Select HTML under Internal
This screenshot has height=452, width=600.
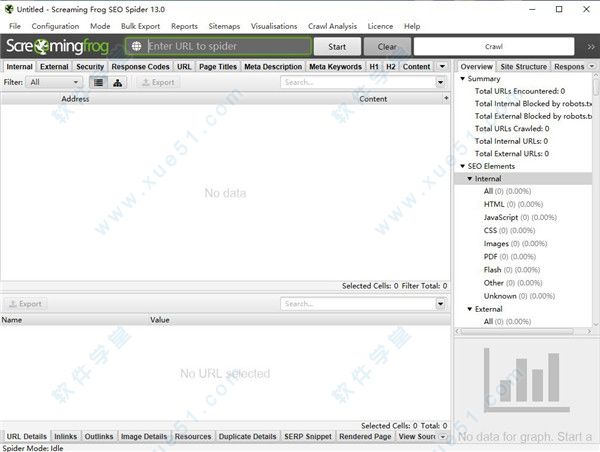513,204
